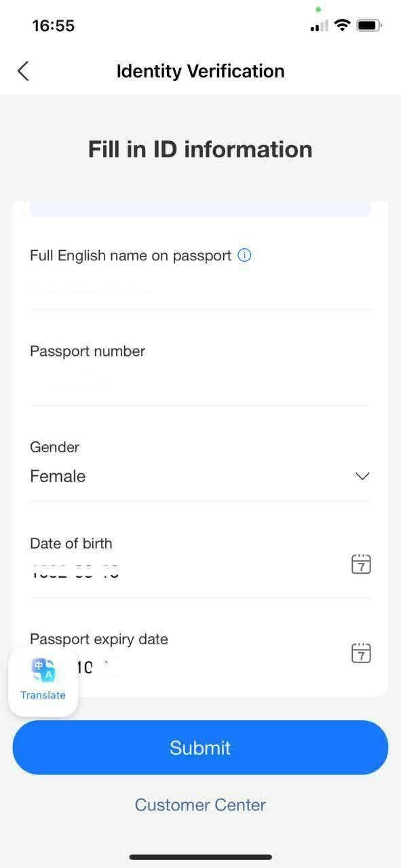401x868 pixels.
Task: Tap the cellular signal bars icon
Action: (x=320, y=26)
